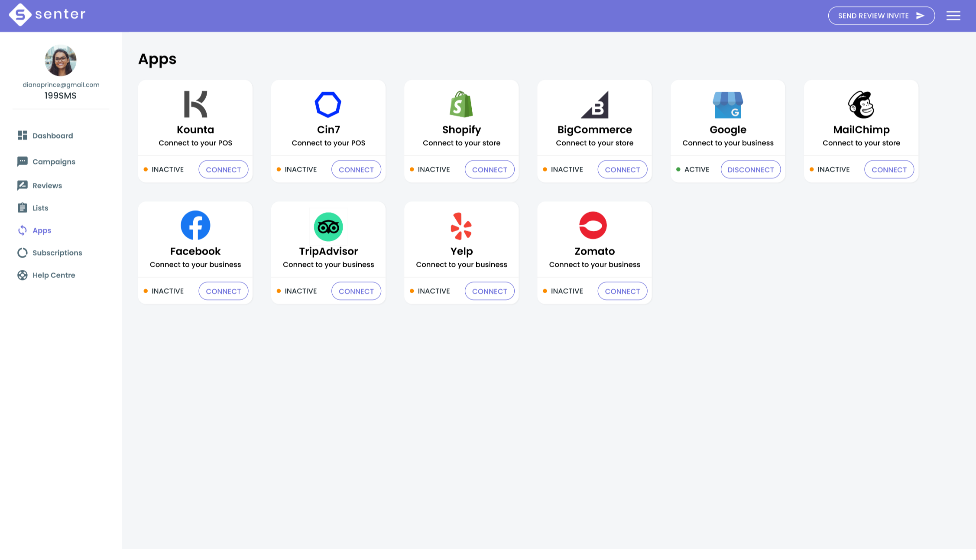Click the Apps sync icon in sidebar
The width and height of the screenshot is (976, 560).
(22, 230)
